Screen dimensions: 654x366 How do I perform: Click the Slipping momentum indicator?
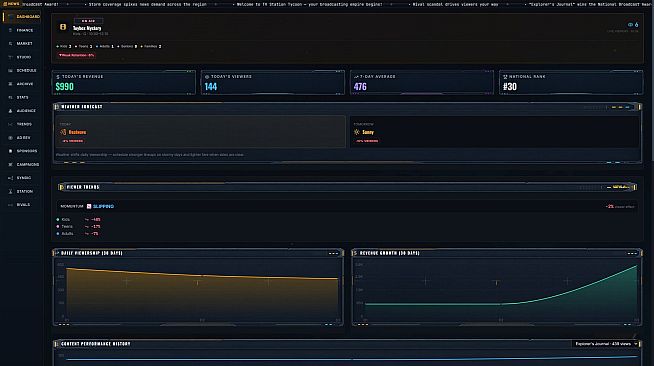(101, 206)
